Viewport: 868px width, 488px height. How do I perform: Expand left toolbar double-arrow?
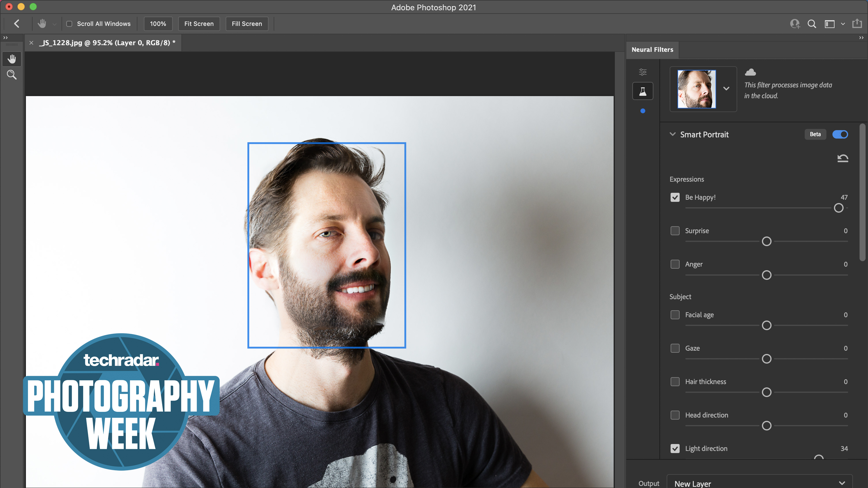[5, 38]
